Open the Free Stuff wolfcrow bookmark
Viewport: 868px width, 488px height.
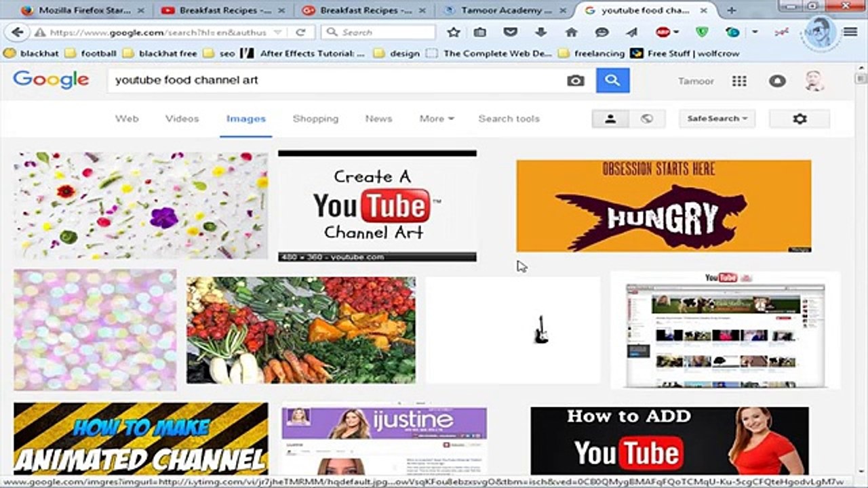click(x=685, y=54)
